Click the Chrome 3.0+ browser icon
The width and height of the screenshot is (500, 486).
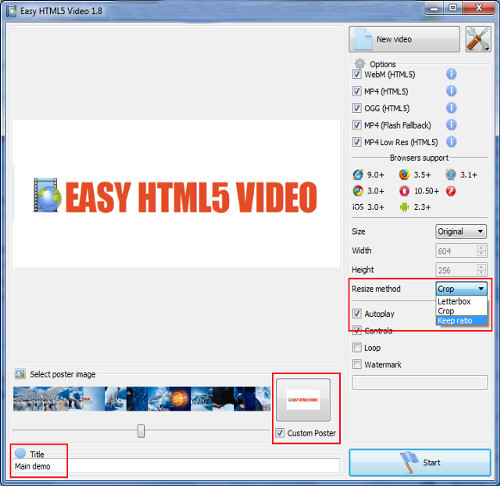pos(358,191)
